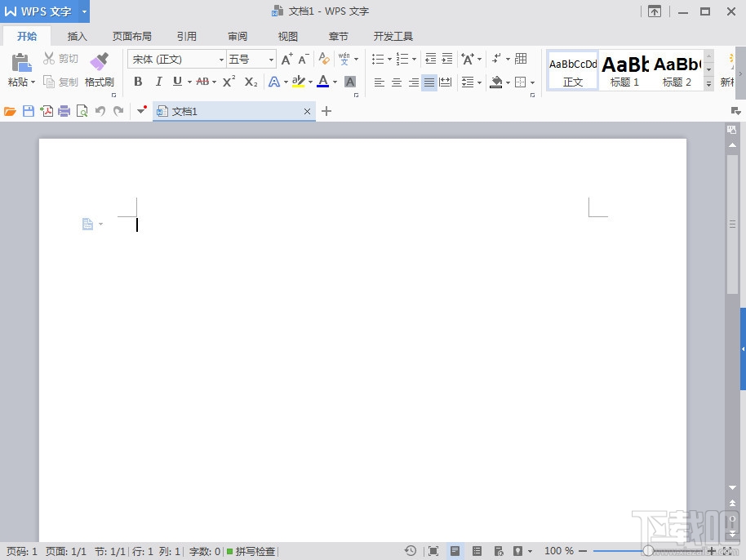Apply bold formatting to text

point(138,82)
